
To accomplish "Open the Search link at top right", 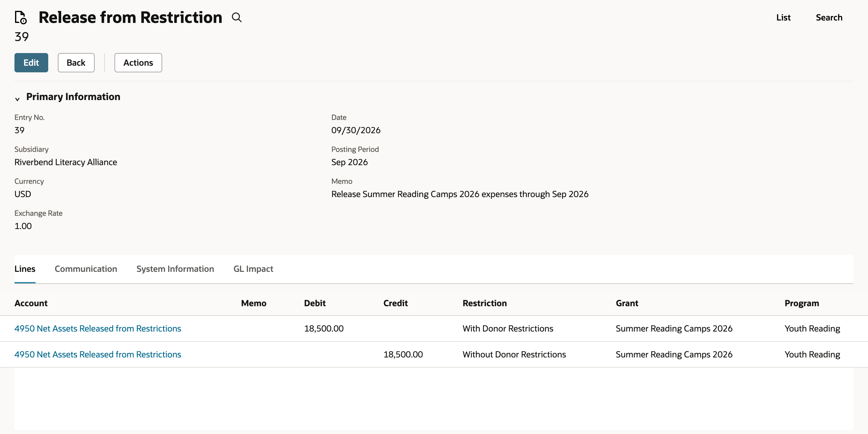I will click(829, 17).
